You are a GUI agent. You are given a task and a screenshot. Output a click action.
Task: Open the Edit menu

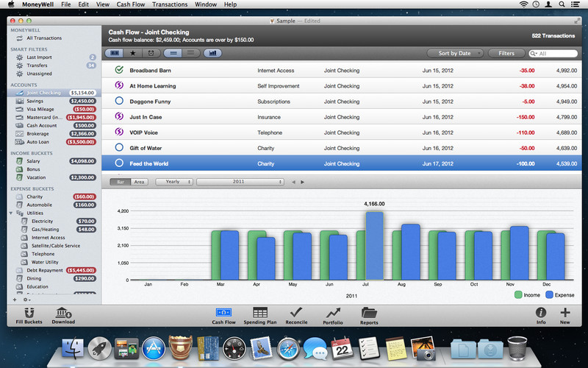click(x=83, y=4)
